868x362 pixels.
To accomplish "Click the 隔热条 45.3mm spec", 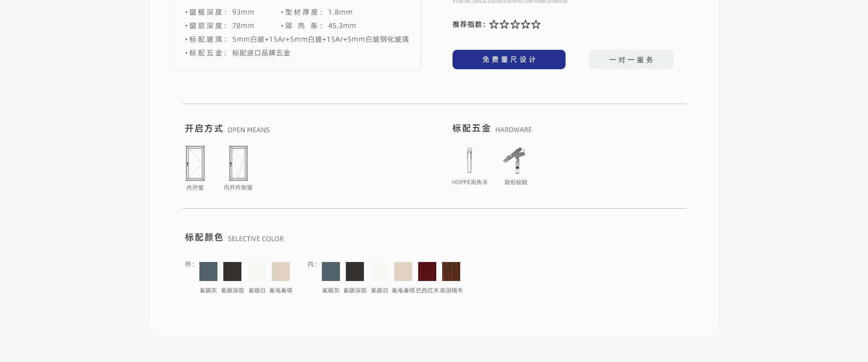I will click(318, 26).
